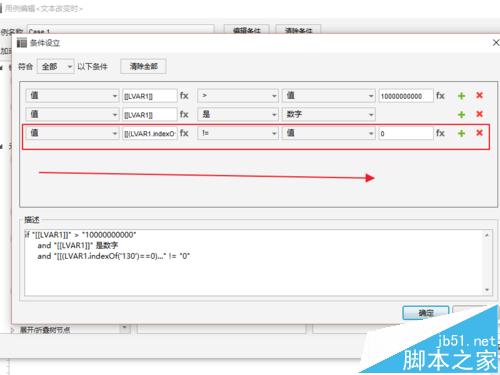This screenshot has width=500, height=375.
Task: Open the 全部 match-type dropdown
Action: (x=55, y=67)
